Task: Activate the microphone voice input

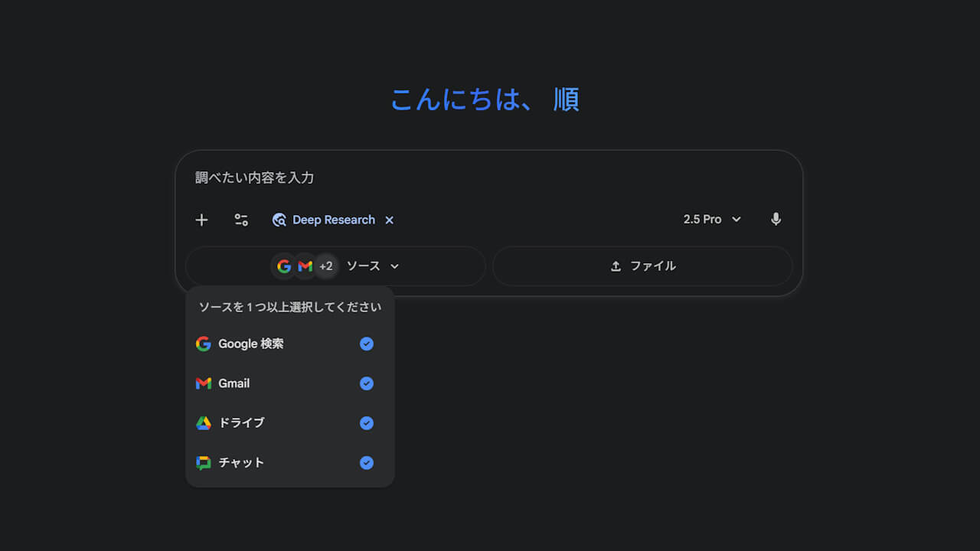Action: click(776, 220)
